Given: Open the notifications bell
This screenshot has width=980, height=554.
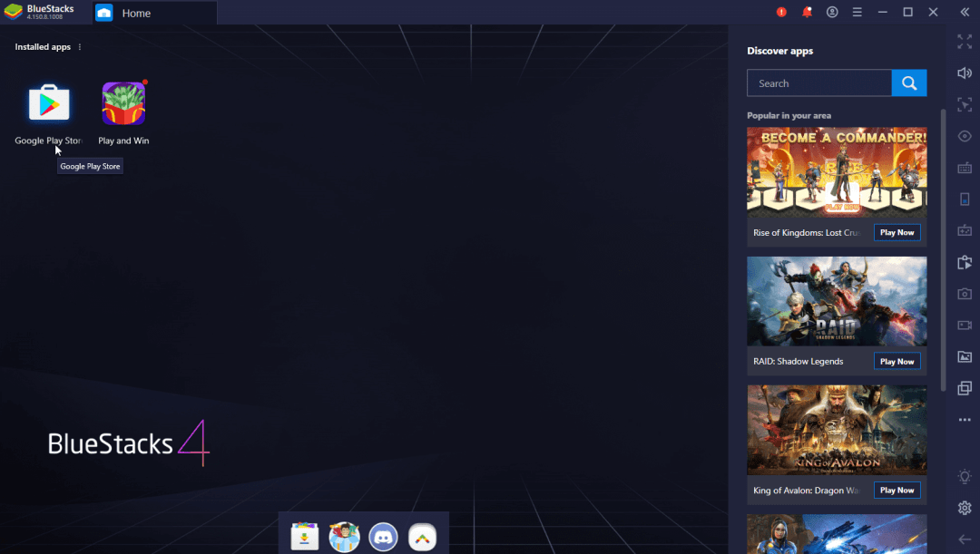Looking at the screenshot, I should (x=807, y=12).
